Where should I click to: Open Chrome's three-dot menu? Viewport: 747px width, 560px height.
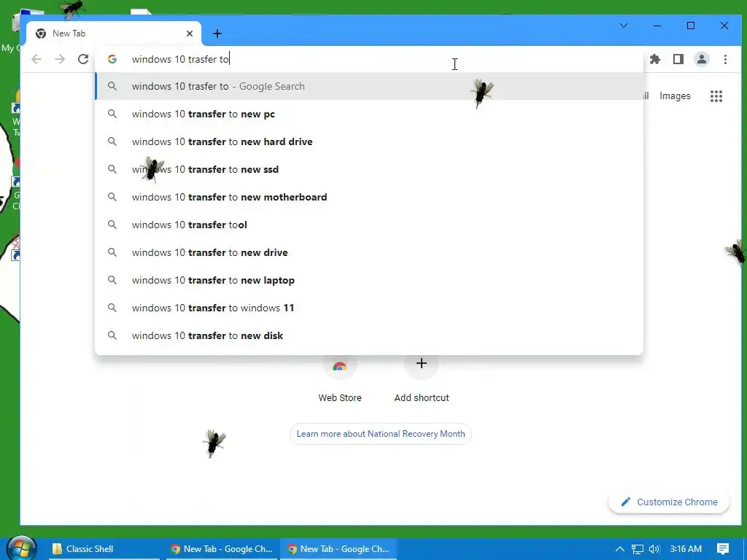(725, 59)
